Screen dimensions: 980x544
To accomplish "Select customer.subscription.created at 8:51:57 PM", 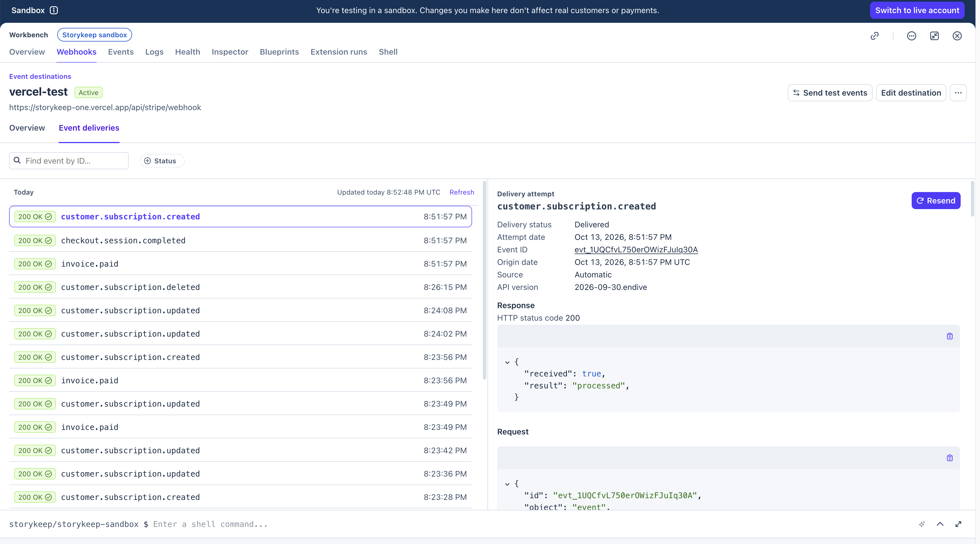I will (240, 217).
